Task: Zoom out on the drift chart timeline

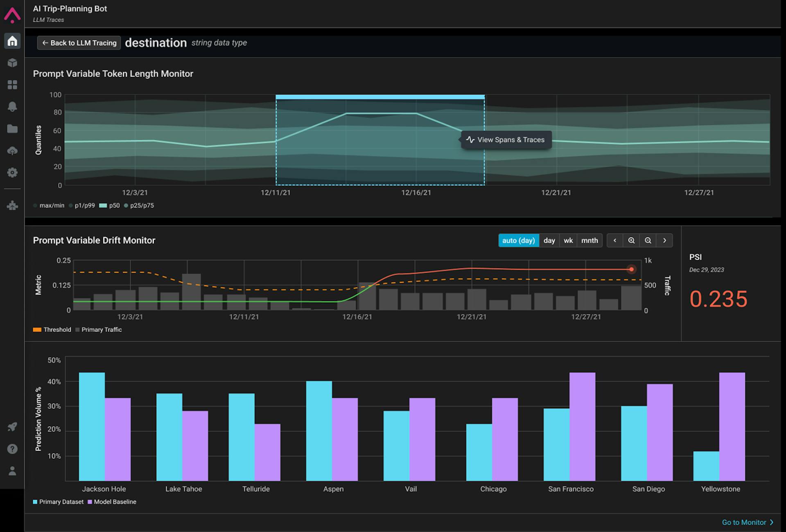Action: coord(648,241)
